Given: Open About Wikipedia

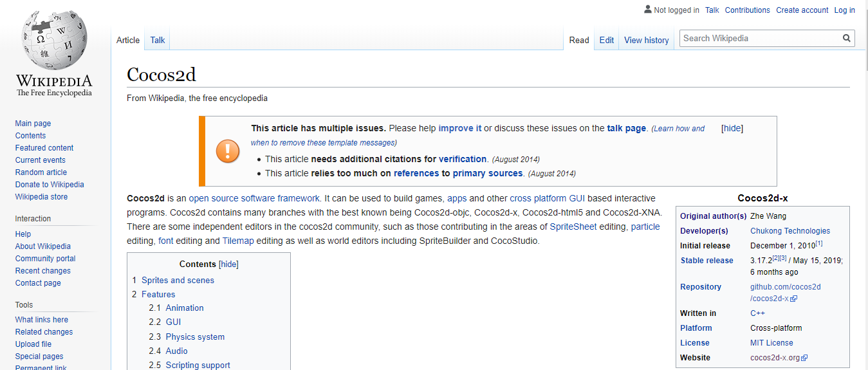Looking at the screenshot, I should [43, 246].
